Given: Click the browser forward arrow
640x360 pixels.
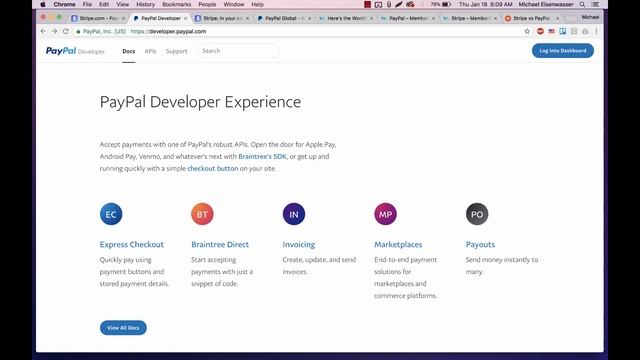Looking at the screenshot, I should (x=54, y=31).
